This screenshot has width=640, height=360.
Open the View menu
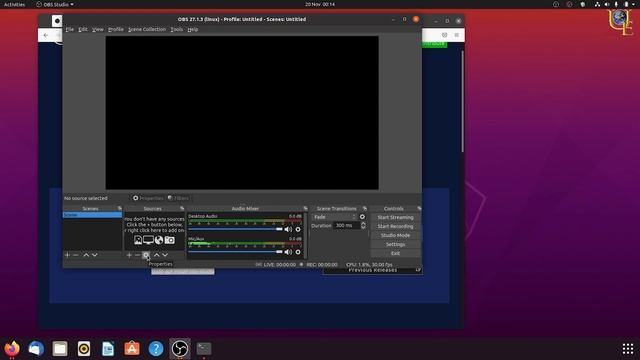click(x=98, y=29)
